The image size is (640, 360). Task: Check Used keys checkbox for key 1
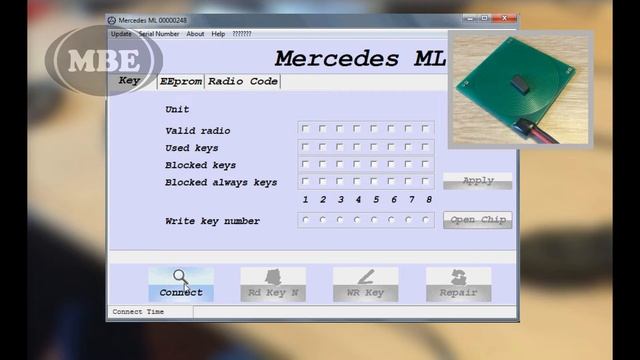305,147
